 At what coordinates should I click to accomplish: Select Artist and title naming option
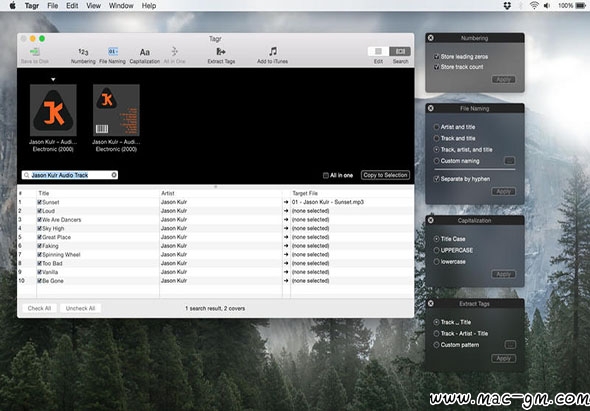(x=436, y=127)
